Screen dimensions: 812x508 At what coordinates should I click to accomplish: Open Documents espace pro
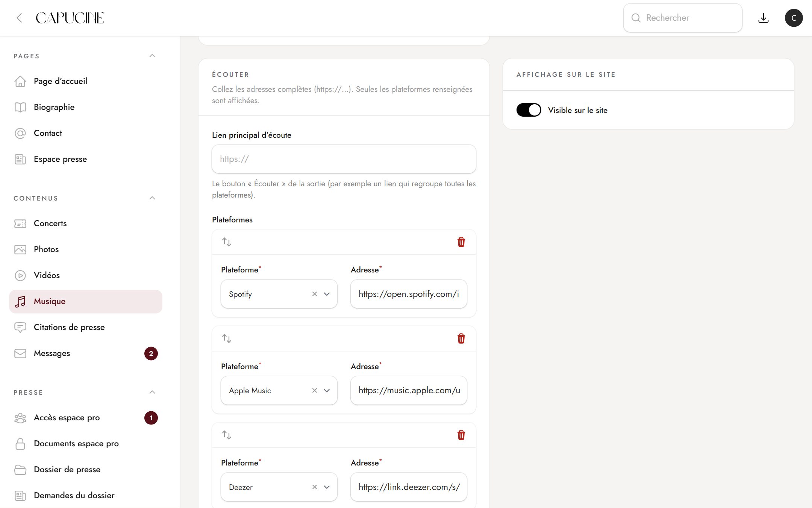(x=86, y=444)
